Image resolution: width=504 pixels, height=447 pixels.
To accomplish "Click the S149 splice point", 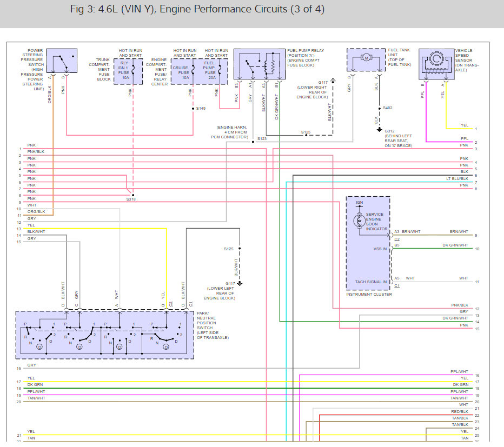I will (194, 108).
